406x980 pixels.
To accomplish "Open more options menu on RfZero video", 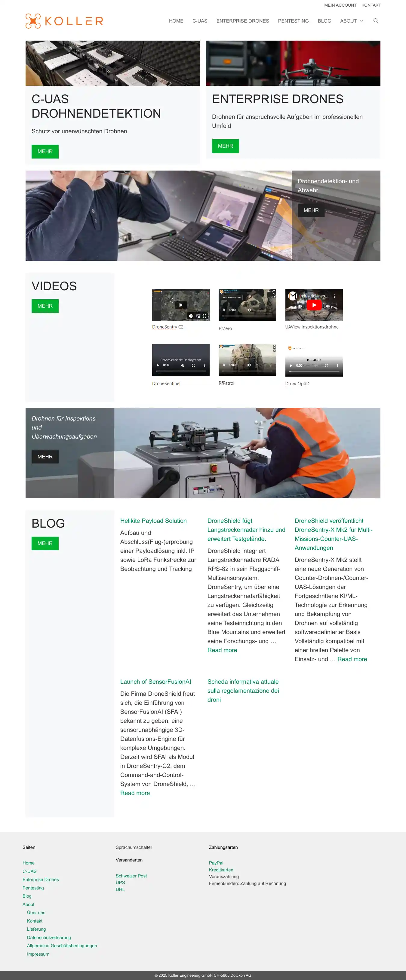I will (x=271, y=310).
